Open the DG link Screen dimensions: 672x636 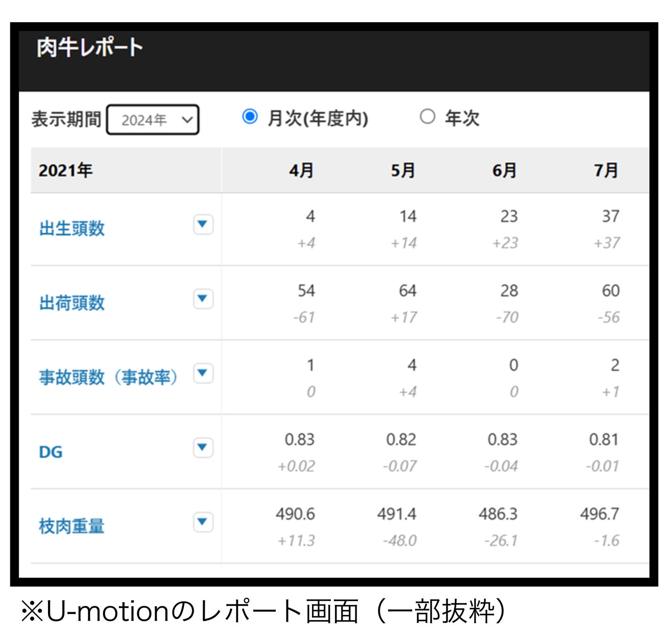click(x=50, y=452)
